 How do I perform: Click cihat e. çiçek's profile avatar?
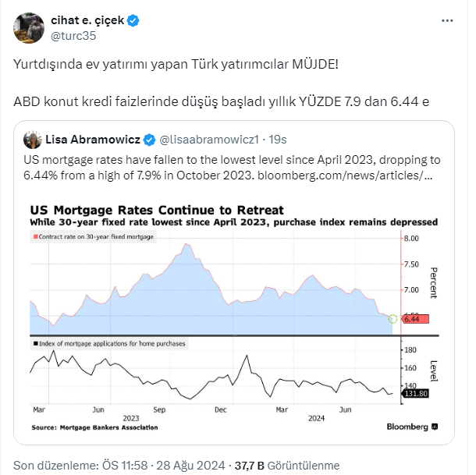tap(28, 27)
